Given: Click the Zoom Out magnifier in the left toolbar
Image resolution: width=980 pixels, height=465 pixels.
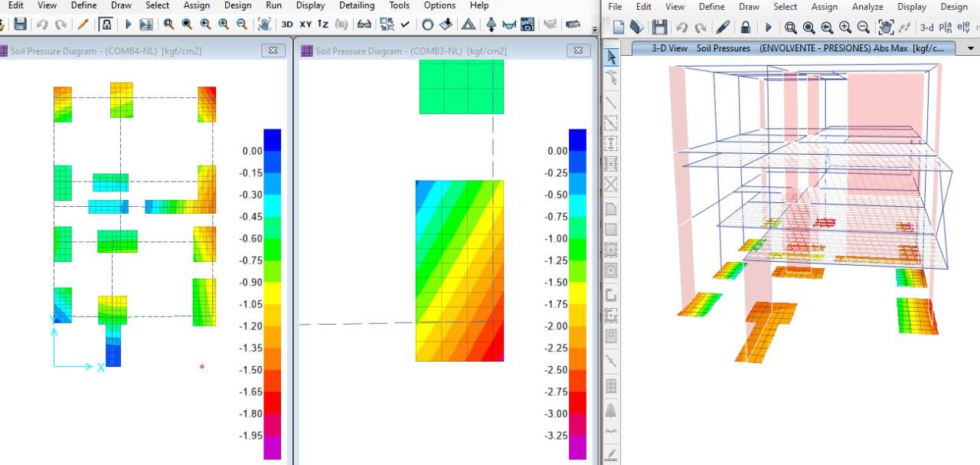Looking at the screenshot, I should [242, 25].
